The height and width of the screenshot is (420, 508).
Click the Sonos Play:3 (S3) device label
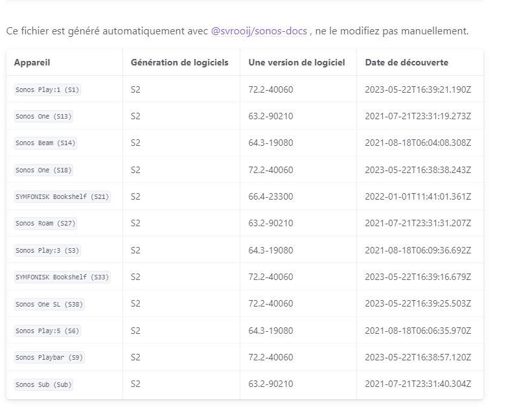click(x=47, y=251)
